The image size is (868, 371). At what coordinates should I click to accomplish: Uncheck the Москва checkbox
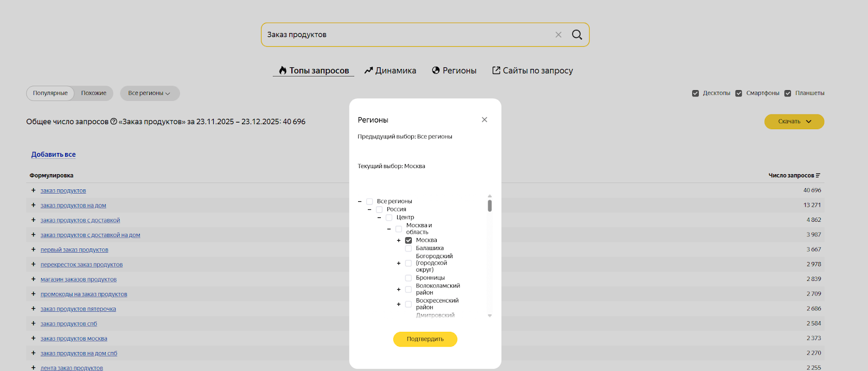(409, 240)
